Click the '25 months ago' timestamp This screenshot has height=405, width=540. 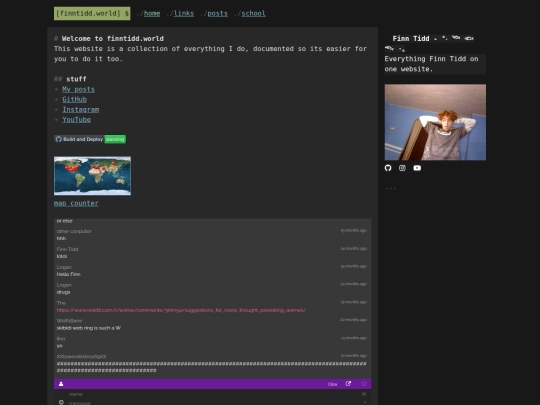tap(354, 230)
